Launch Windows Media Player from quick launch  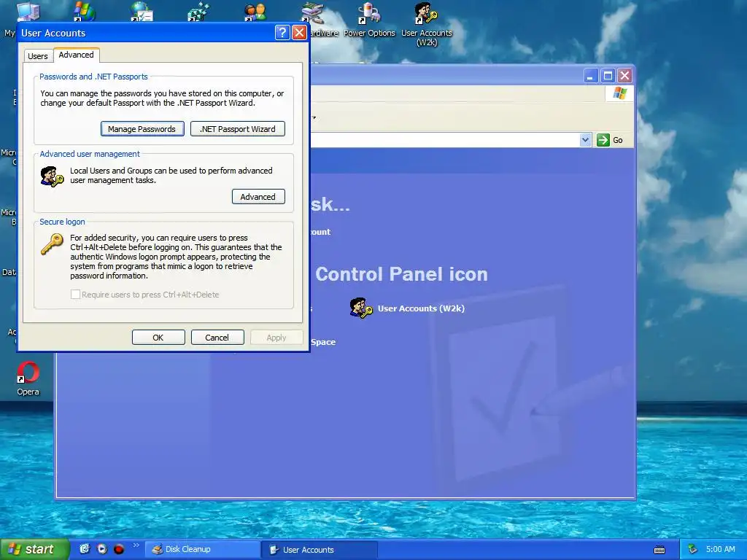(102, 549)
